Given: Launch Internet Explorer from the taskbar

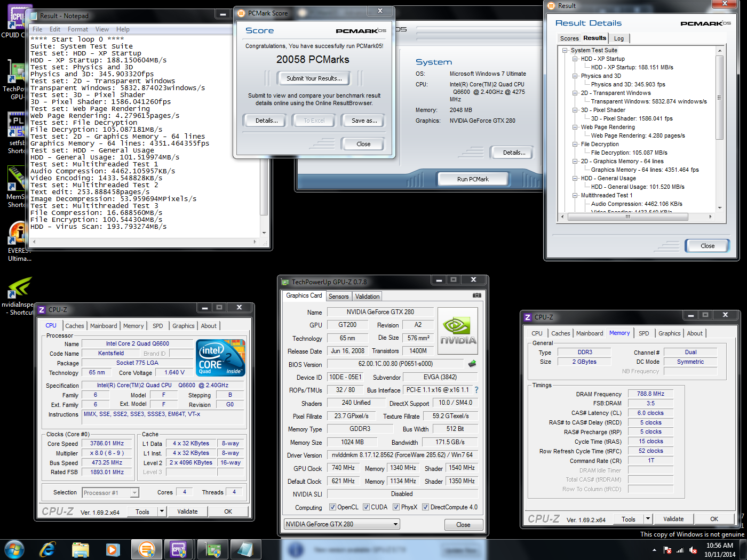Looking at the screenshot, I should click(x=47, y=549).
